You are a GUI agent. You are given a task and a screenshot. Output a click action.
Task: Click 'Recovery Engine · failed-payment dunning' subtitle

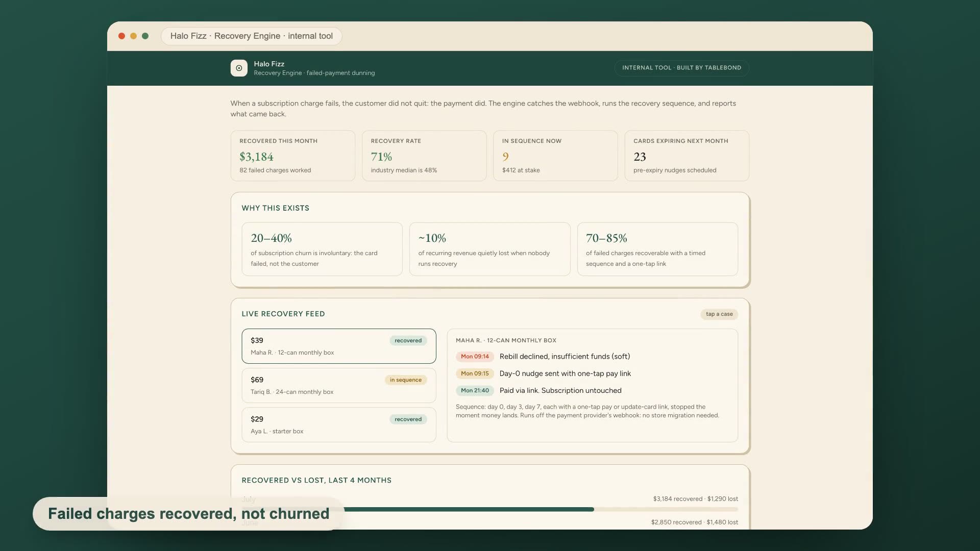tap(314, 73)
